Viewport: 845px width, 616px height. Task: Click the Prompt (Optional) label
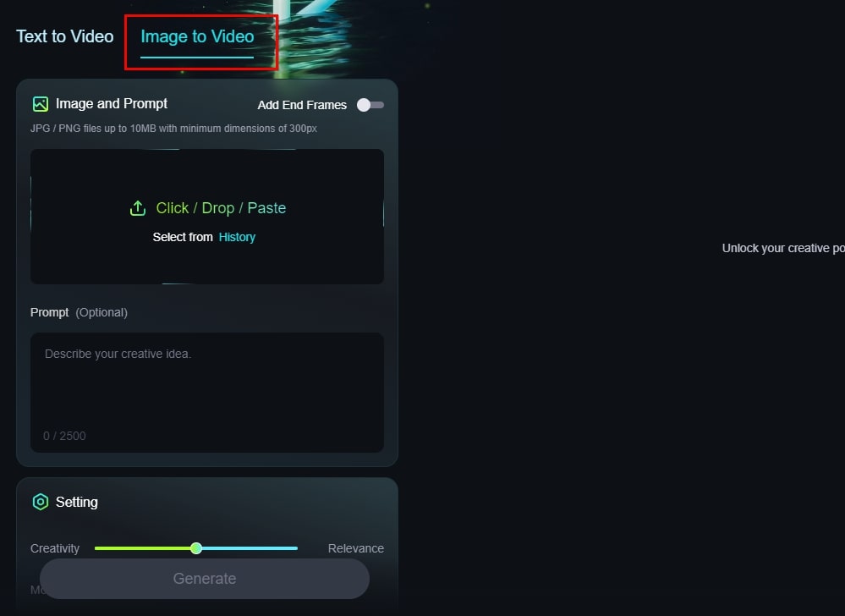pos(79,312)
